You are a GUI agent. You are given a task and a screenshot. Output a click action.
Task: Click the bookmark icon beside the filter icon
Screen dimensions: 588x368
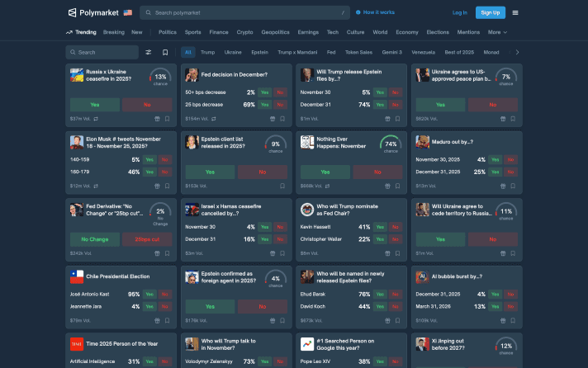(x=165, y=53)
